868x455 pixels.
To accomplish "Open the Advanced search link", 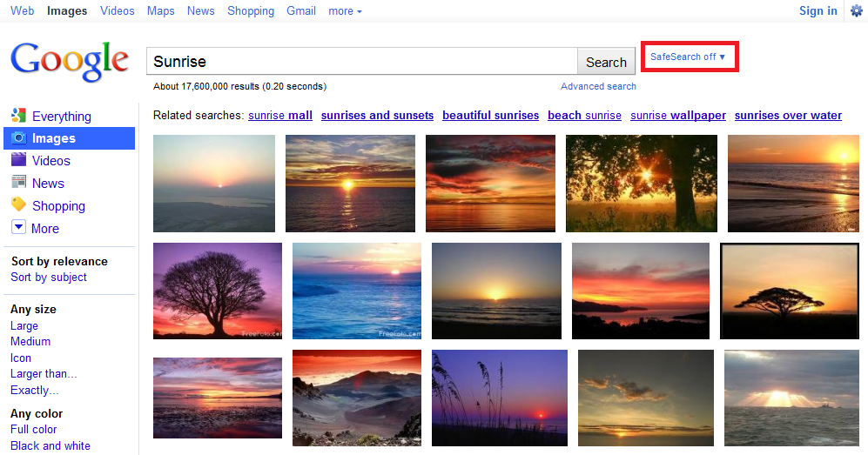I will (x=598, y=86).
